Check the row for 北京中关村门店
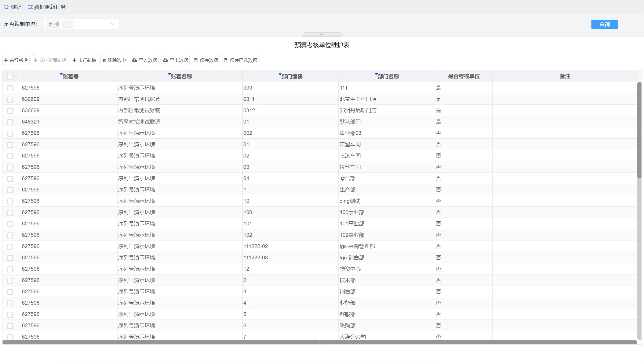 click(10, 99)
